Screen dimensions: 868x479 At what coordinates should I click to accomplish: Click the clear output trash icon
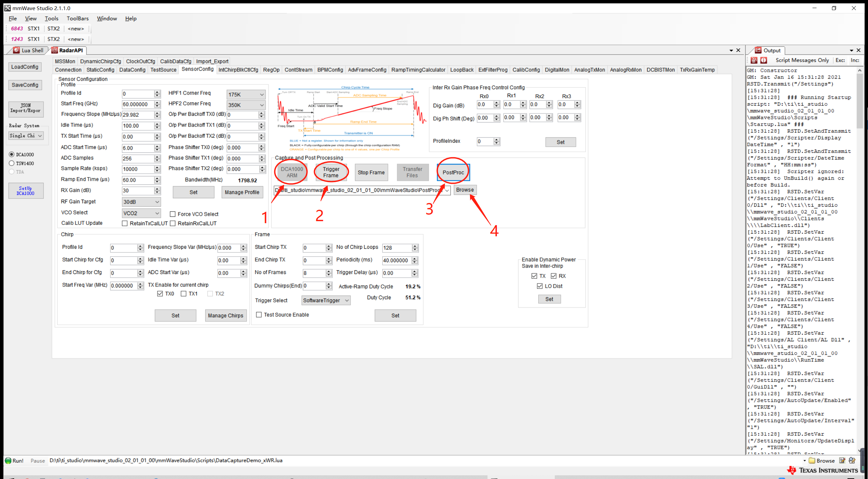(754, 60)
